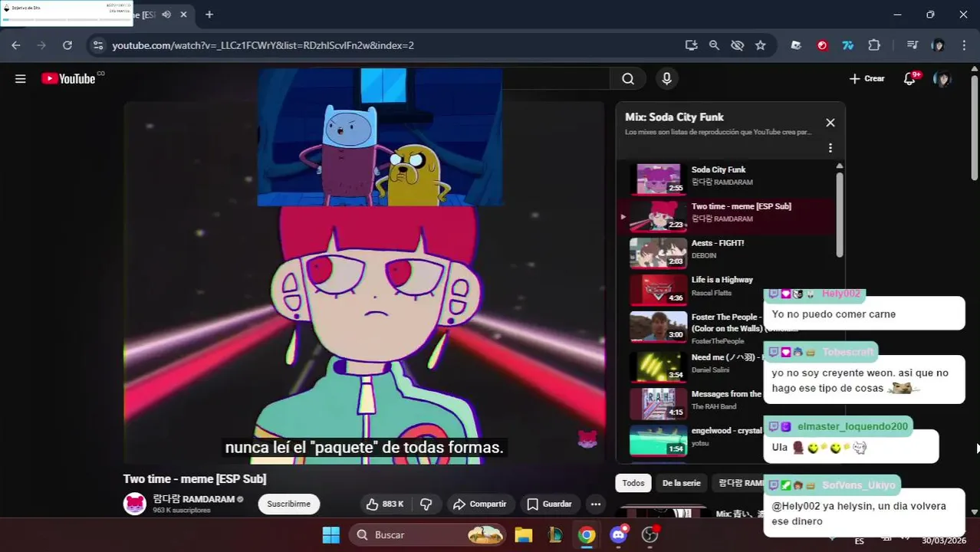This screenshot has width=980, height=552.
Task: Open File Explorer from the taskbar
Action: [523, 535]
